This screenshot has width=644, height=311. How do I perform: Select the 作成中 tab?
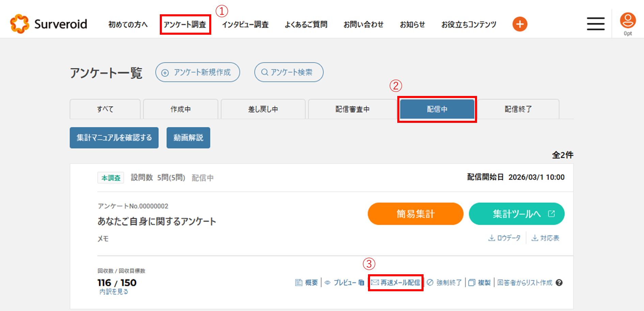[181, 109]
